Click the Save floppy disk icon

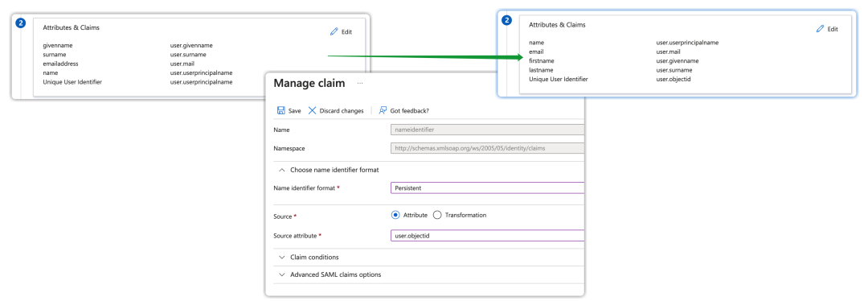coord(280,110)
